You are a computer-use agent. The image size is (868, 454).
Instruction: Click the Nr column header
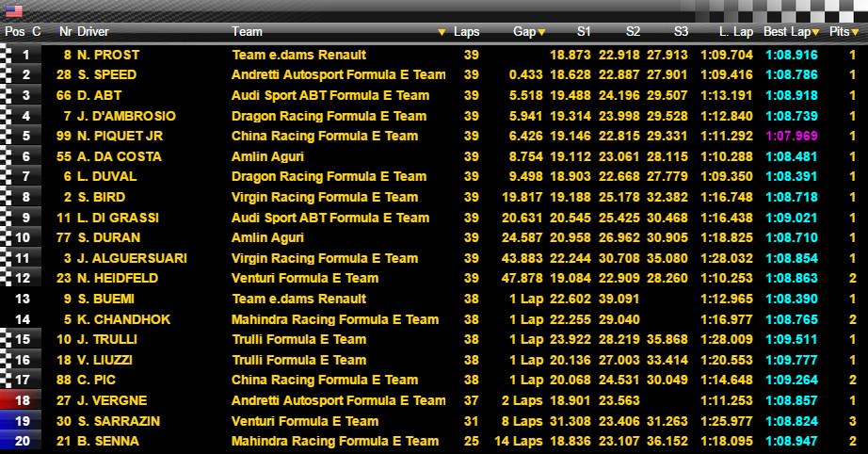65,32
